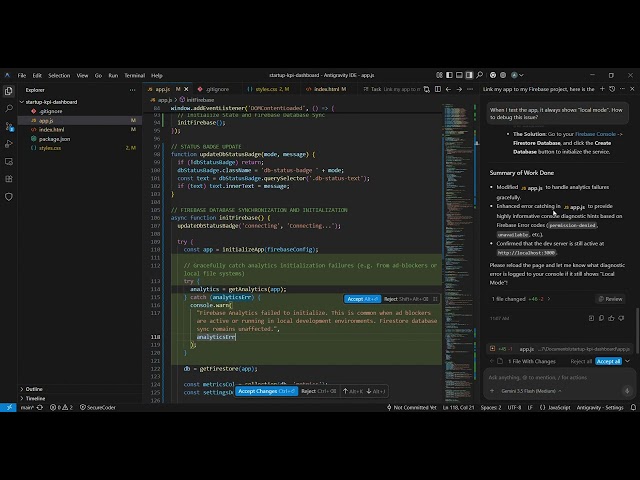Open the search magnifier in title bar
Viewport: 640px width, 480px height.
[x=480, y=75]
